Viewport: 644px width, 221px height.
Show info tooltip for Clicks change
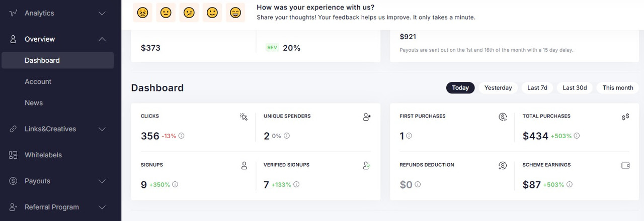(x=181, y=136)
